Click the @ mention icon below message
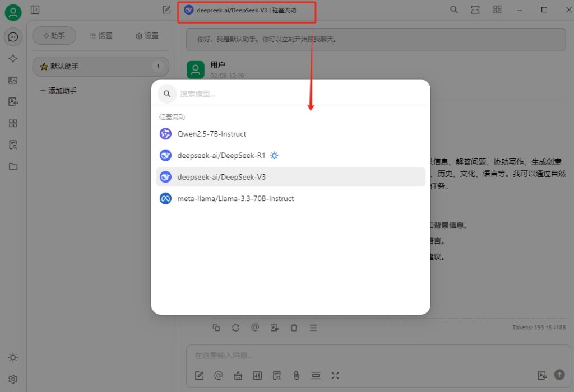 [x=255, y=327]
